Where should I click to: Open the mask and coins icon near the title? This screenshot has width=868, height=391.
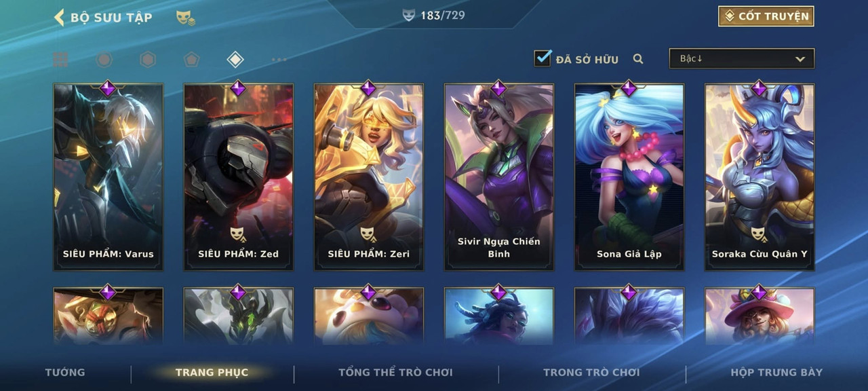point(186,18)
